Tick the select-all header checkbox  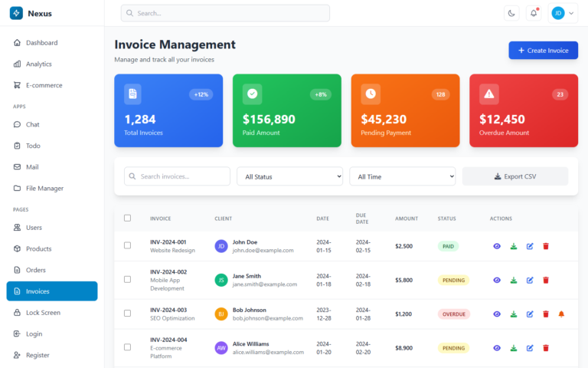(x=128, y=219)
